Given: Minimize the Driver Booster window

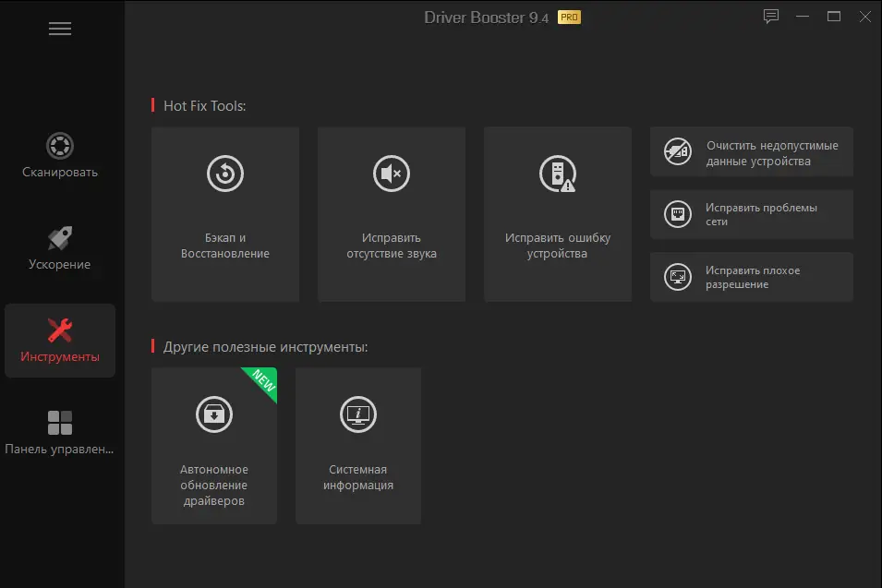Looking at the screenshot, I should (803, 16).
